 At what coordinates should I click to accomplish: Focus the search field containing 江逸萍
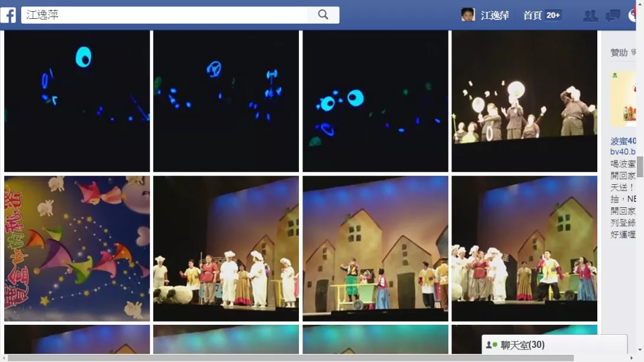click(164, 15)
